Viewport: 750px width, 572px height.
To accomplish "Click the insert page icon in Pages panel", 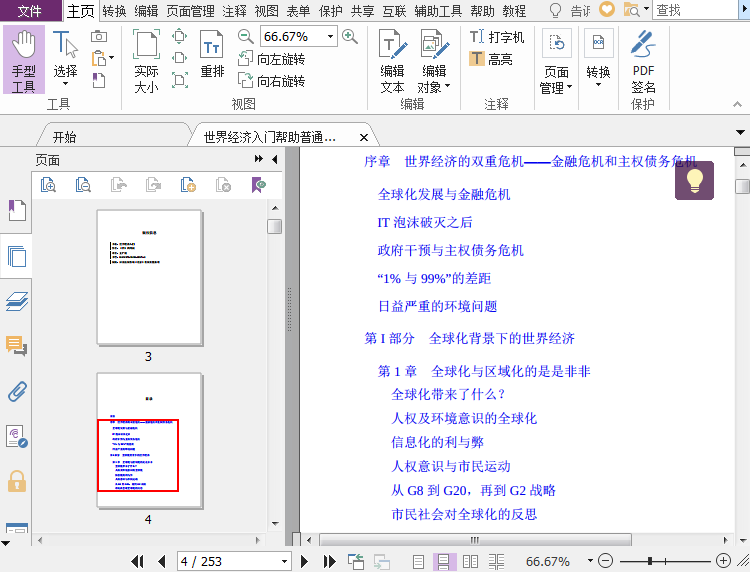I will point(188,185).
